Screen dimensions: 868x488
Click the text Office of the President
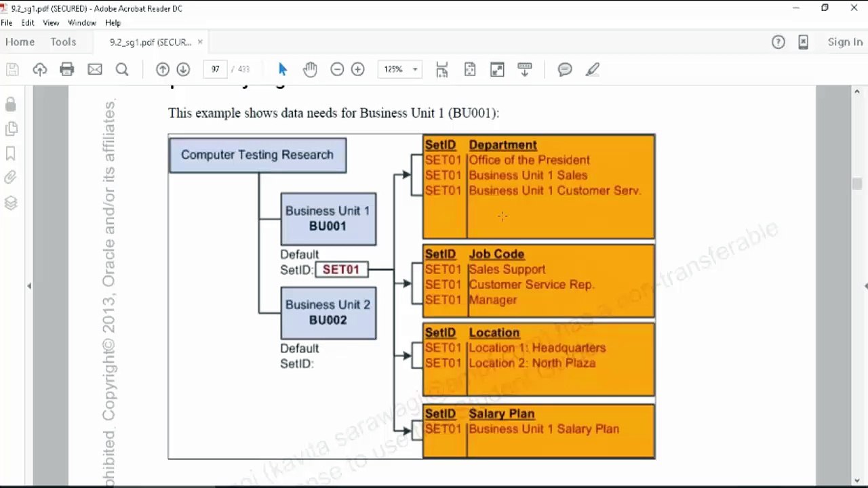click(530, 160)
